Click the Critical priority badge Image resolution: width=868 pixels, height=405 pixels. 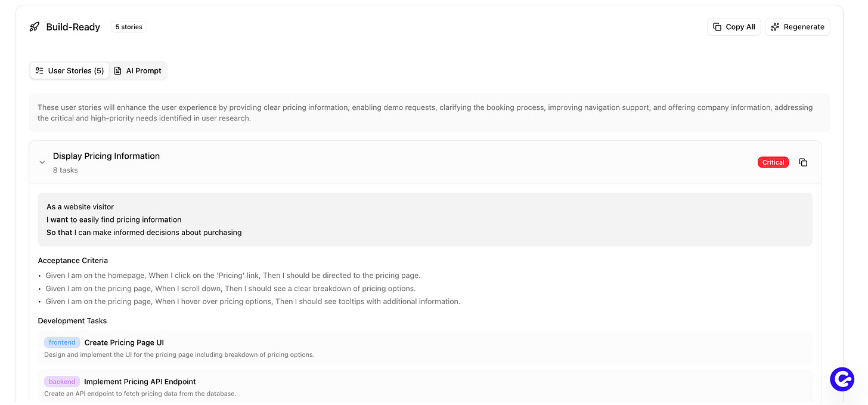(773, 162)
